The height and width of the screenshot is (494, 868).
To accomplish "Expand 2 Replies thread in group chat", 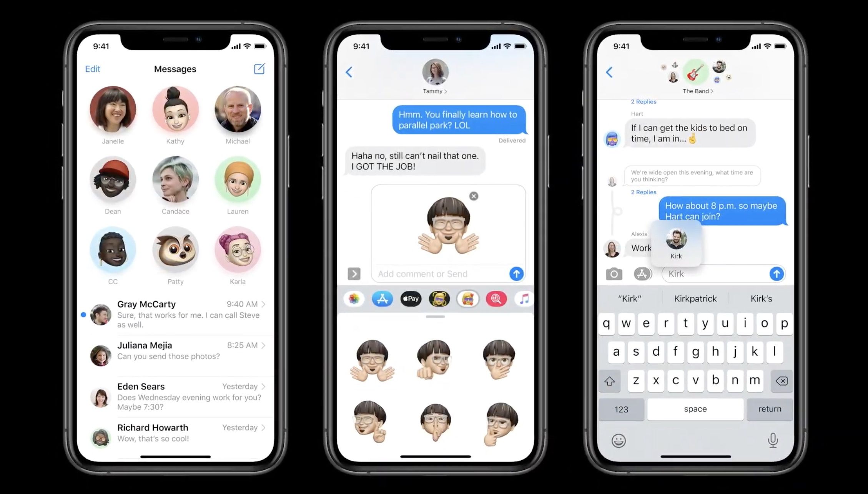I will point(643,101).
